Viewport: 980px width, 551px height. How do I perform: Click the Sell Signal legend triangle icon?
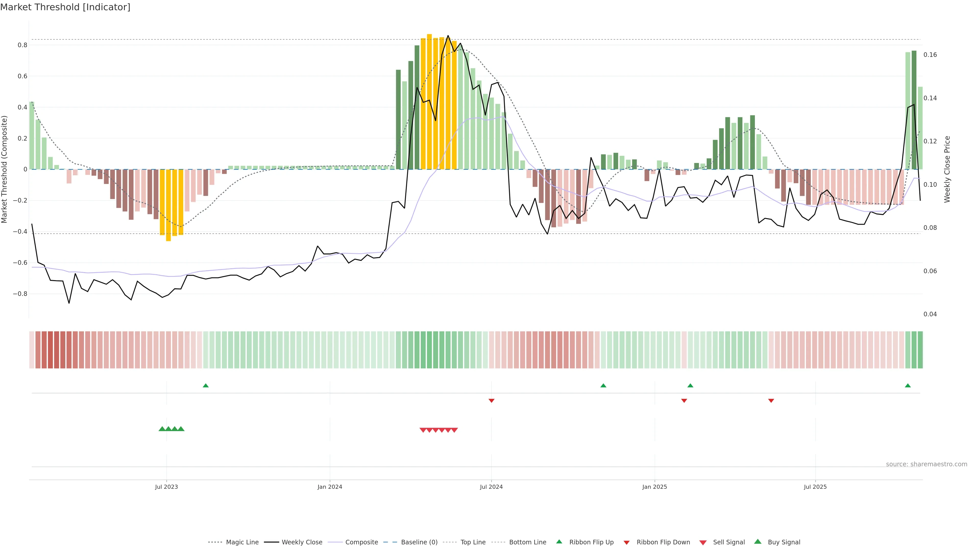(x=703, y=543)
